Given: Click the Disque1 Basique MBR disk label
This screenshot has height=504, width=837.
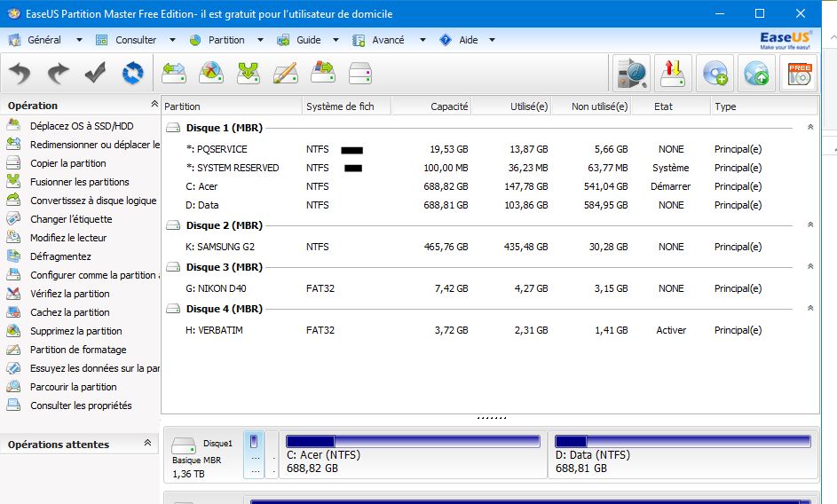Looking at the screenshot, I should (x=202, y=458).
